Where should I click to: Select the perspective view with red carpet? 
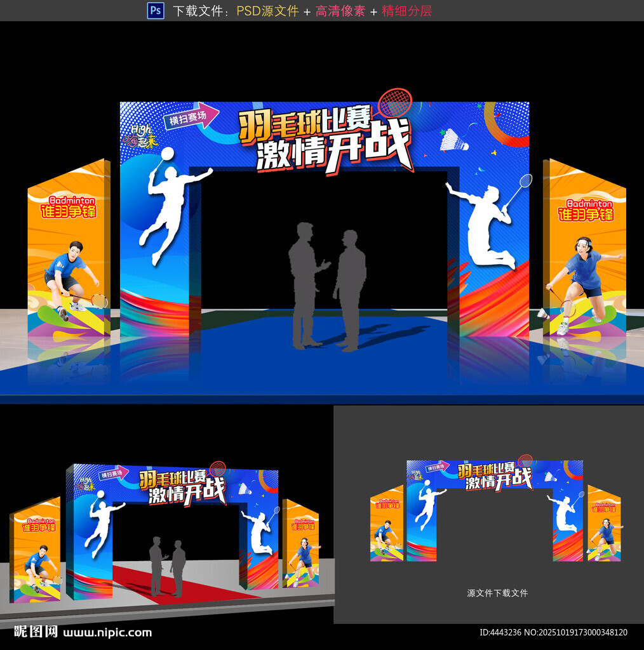click(166, 533)
